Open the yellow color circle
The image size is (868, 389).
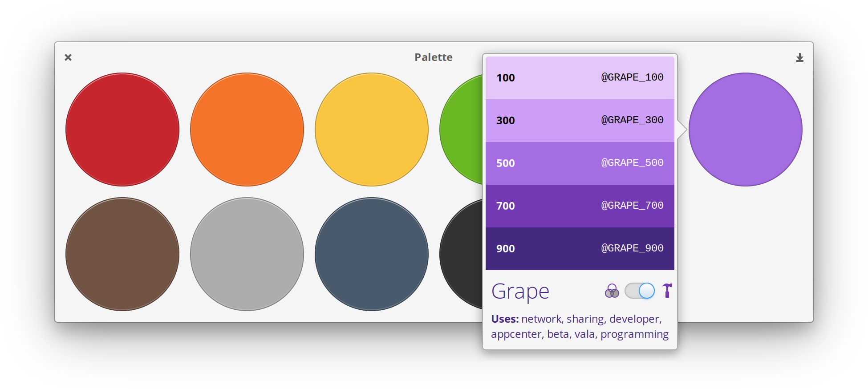pos(372,130)
